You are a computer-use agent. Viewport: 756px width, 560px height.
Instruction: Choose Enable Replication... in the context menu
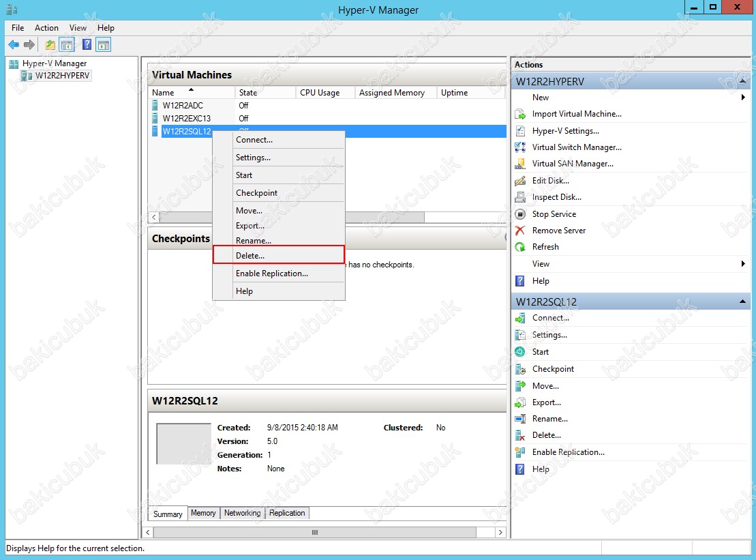click(x=279, y=274)
